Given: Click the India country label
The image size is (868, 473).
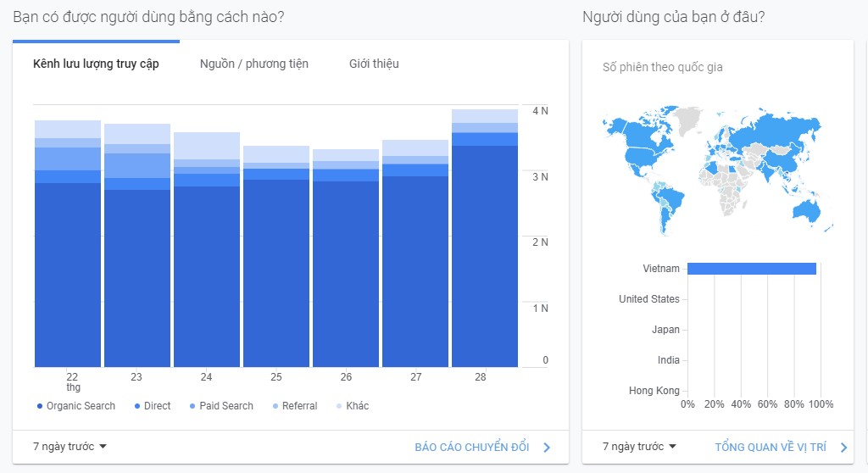Looking at the screenshot, I should coord(668,360).
